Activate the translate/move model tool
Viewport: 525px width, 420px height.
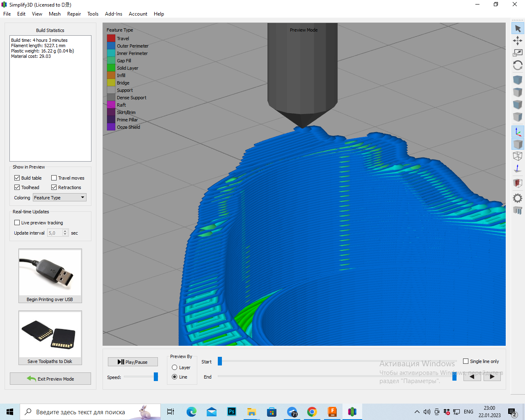pyautogui.click(x=518, y=41)
